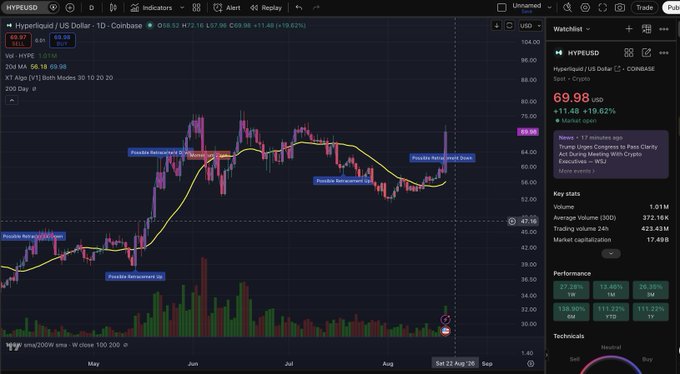This screenshot has width=680, height=374.
Task: Enter fullscreen mode
Action: coord(602,7)
